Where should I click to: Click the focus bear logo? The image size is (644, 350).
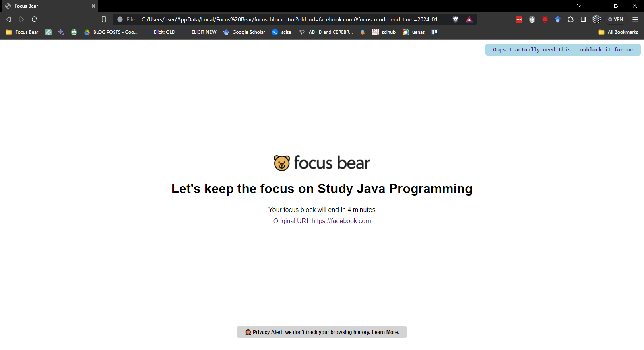point(322,163)
